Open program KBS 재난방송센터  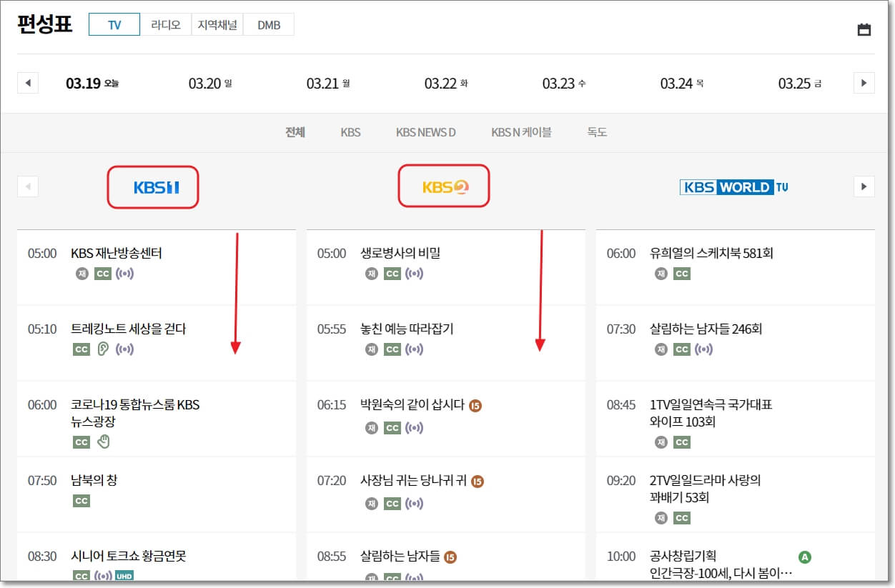point(117,253)
